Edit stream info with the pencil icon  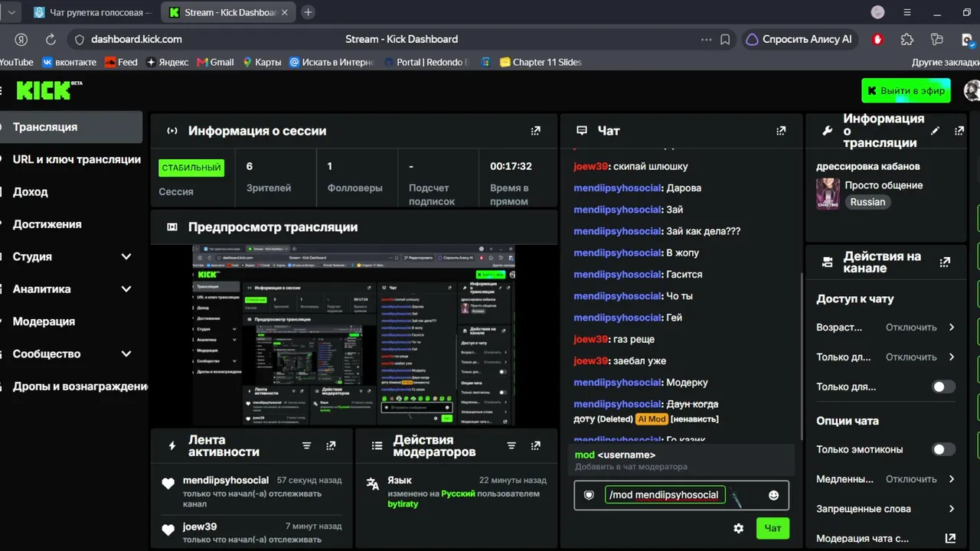tap(935, 131)
